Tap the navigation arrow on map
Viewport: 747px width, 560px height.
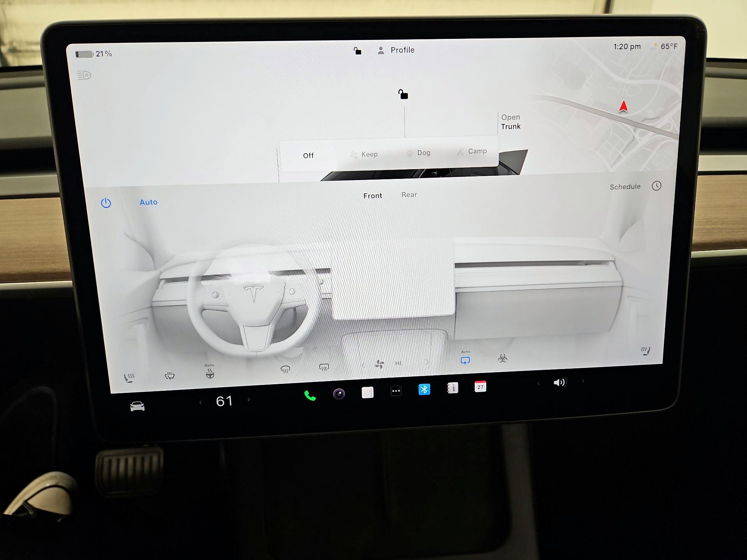tap(623, 106)
